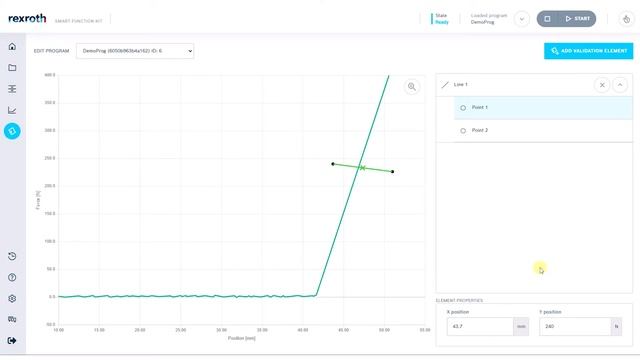
Task: Click the Smart Function Kit label
Action: coord(78,21)
